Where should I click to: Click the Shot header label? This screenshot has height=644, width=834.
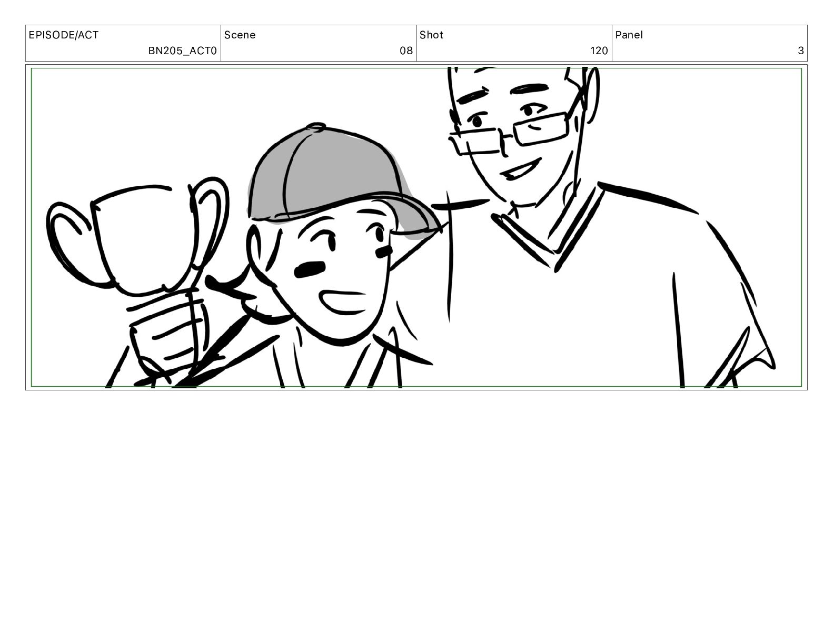coord(431,35)
